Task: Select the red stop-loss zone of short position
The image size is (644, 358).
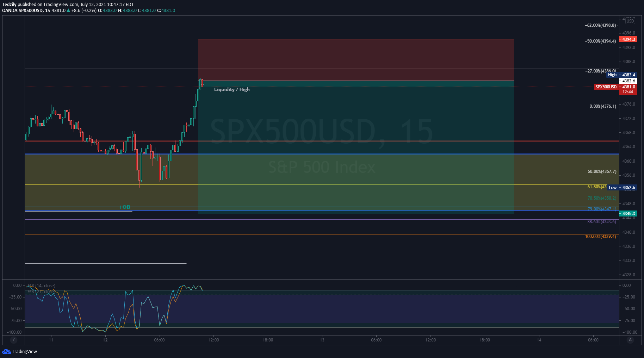Action: [x=356, y=60]
